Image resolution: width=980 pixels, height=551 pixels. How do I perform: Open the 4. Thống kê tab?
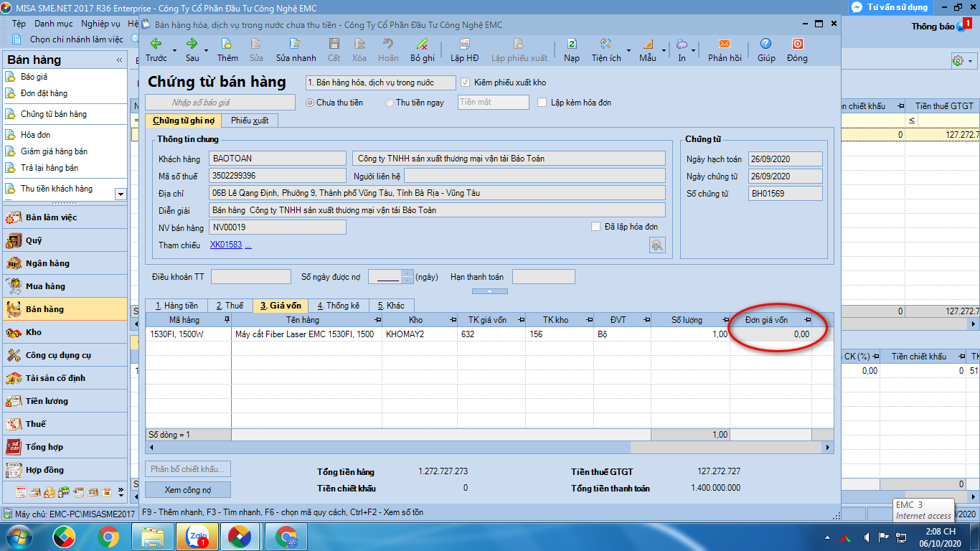click(338, 306)
